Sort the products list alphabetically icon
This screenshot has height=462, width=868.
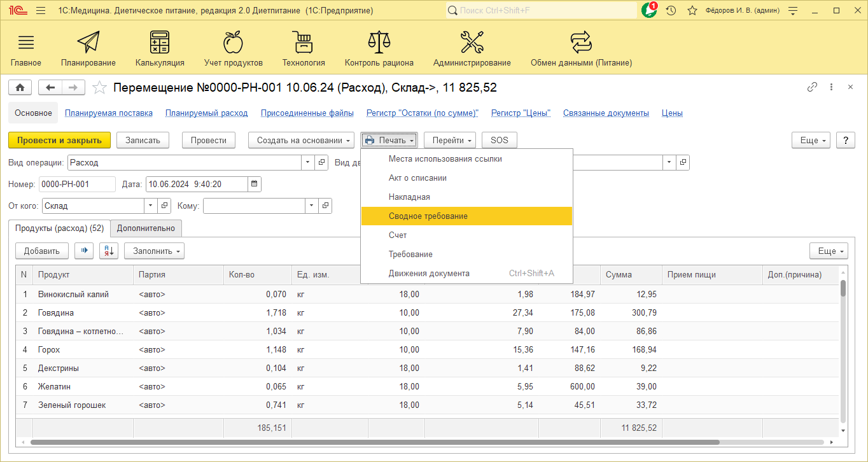[x=109, y=251]
